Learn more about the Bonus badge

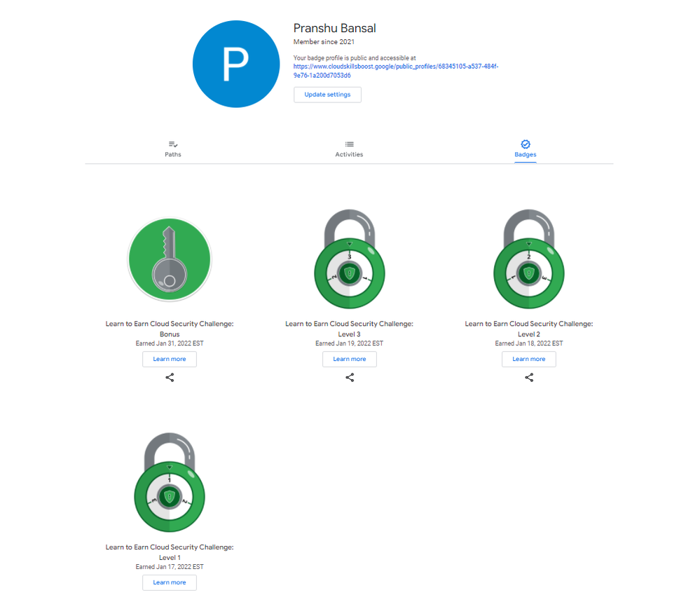coord(170,360)
